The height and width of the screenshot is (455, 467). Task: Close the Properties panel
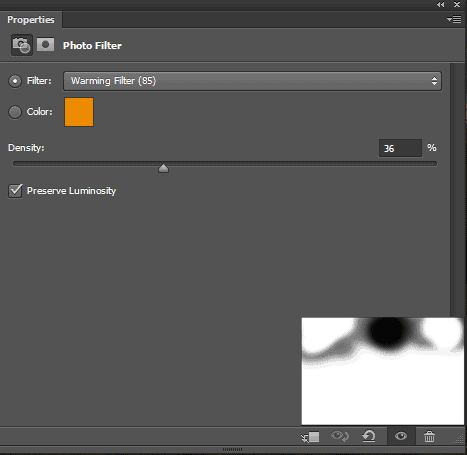(457, 4)
